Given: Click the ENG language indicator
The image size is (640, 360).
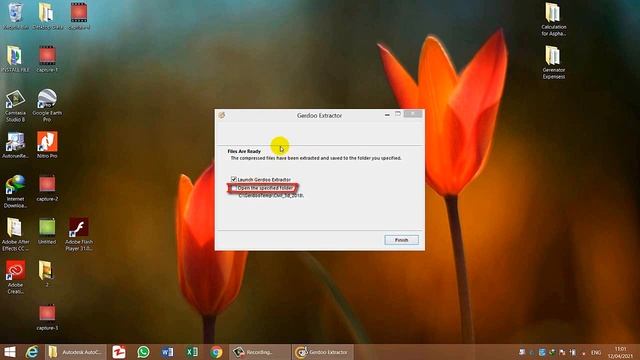Looking at the screenshot, I should click(596, 352).
